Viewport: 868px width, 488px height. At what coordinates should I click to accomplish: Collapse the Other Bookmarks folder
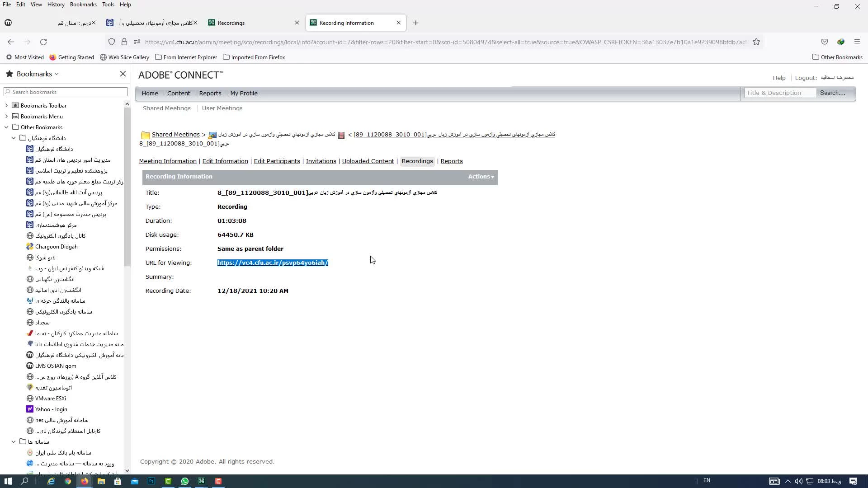(6, 127)
